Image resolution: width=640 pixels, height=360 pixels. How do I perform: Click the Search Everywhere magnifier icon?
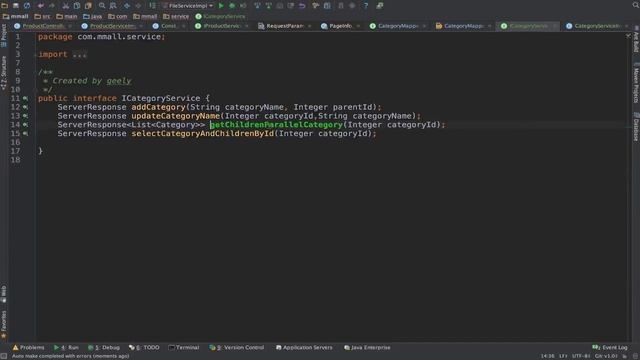pos(636,5)
